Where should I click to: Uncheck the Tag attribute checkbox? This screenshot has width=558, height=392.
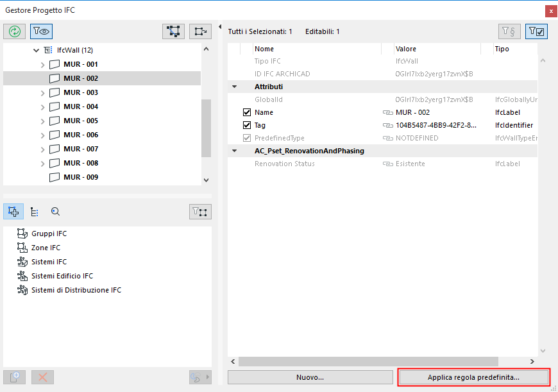click(x=247, y=125)
